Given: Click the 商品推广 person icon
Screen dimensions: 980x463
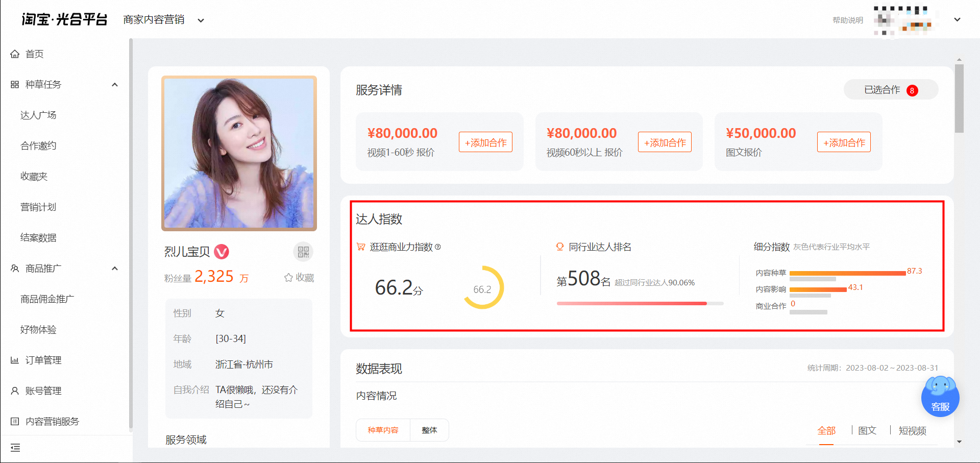Looking at the screenshot, I should tap(15, 269).
